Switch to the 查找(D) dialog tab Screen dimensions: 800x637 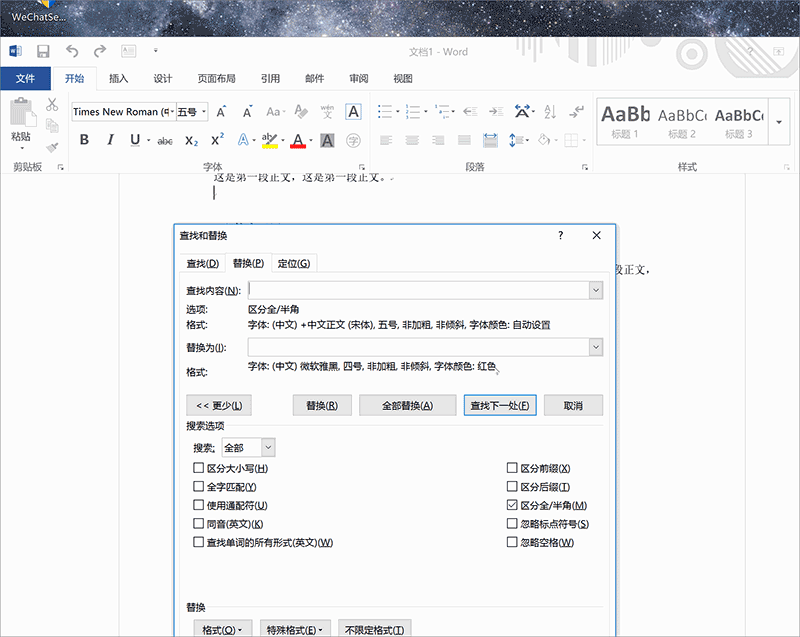tap(203, 264)
